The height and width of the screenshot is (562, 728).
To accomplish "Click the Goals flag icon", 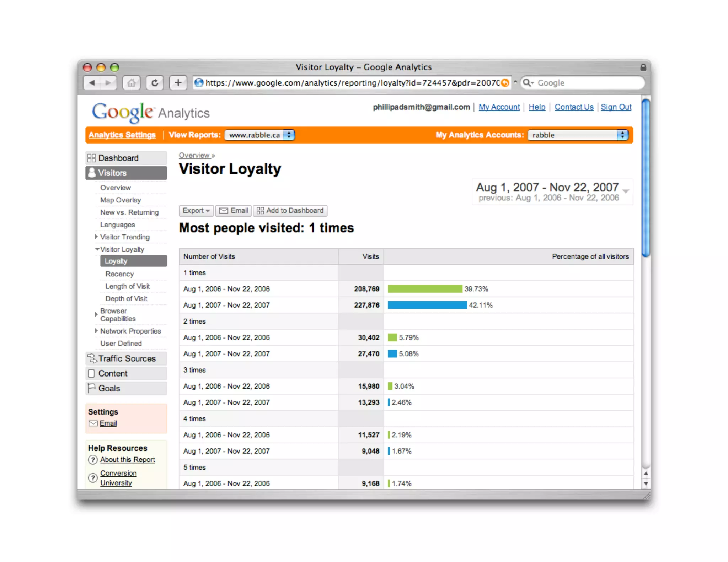I will (x=91, y=388).
